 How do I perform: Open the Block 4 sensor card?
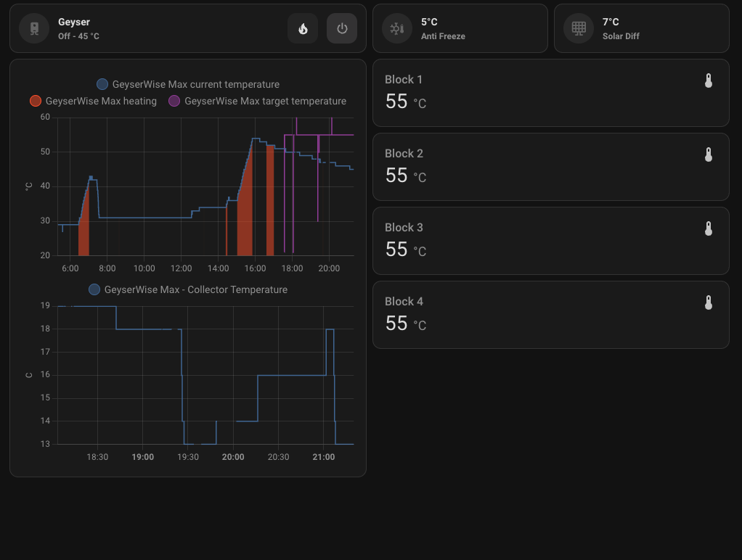pos(551,315)
